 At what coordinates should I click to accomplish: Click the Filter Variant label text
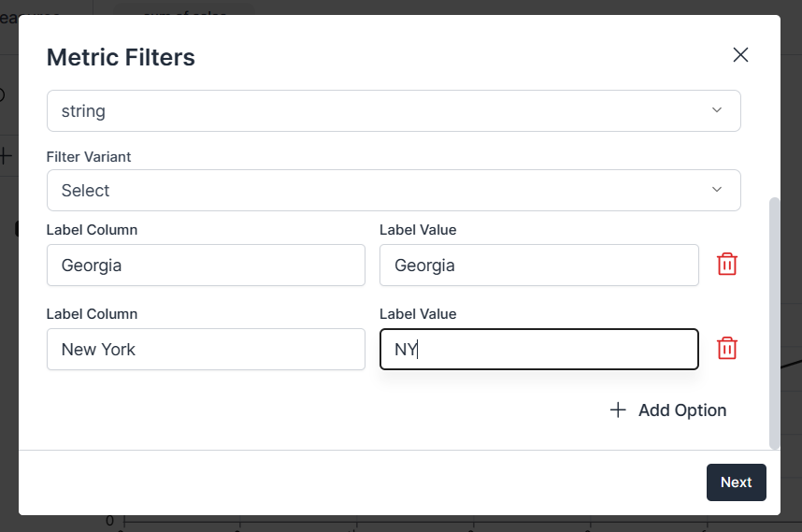89,156
